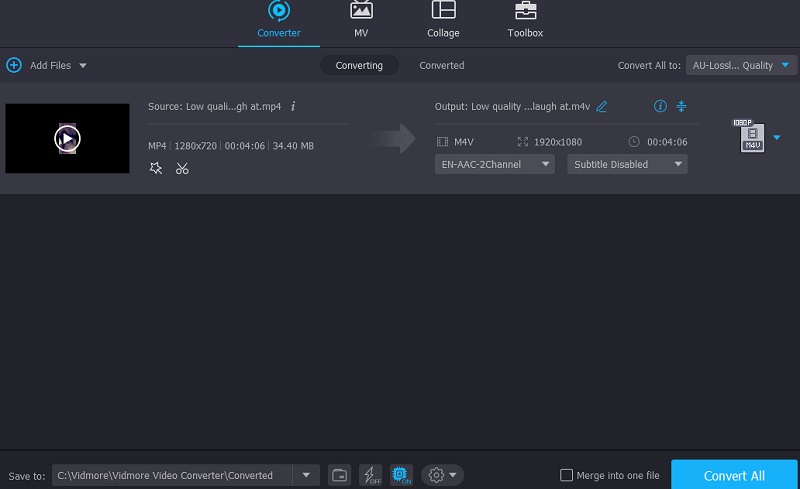The width and height of the screenshot is (800, 489).
Task: Click the Add Files plus icon
Action: (14, 65)
